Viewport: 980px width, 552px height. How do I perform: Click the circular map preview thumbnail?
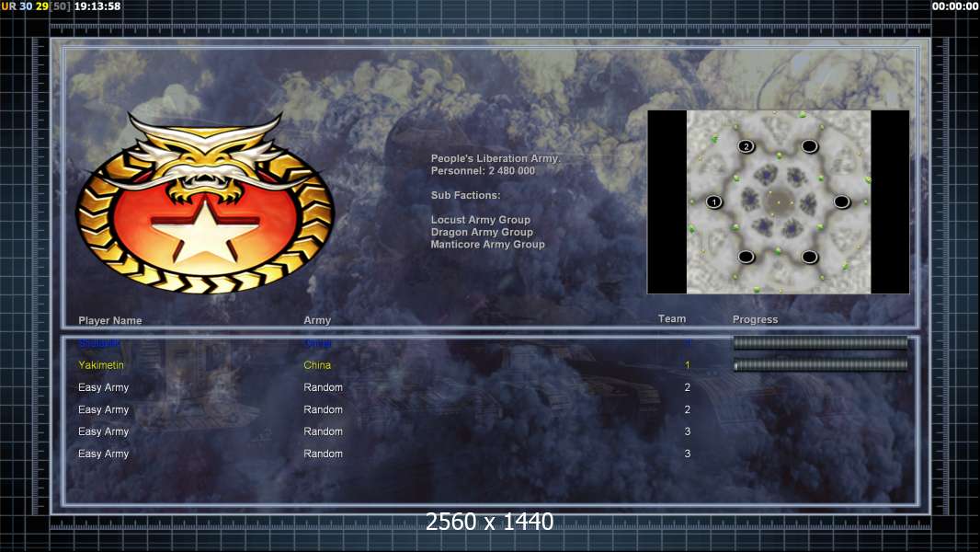(778, 201)
